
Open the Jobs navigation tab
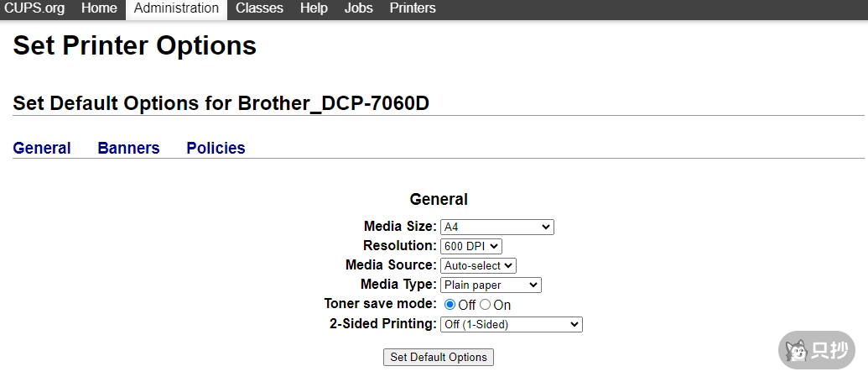[x=359, y=8]
